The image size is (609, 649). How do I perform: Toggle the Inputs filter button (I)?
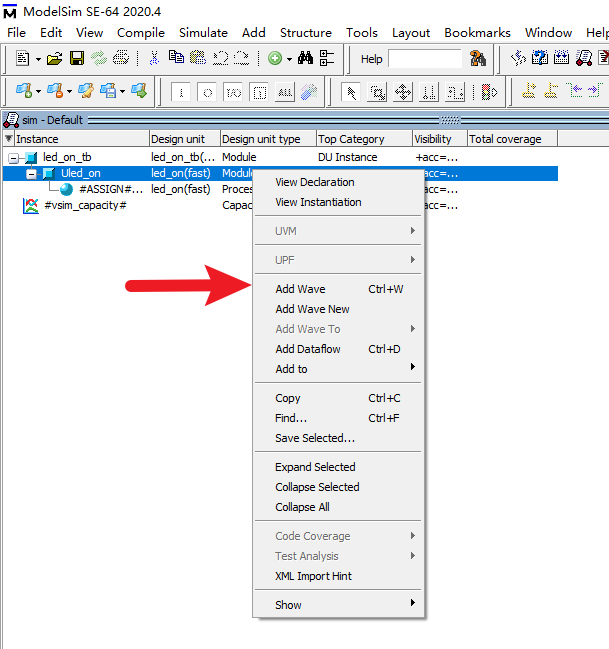pos(181,92)
